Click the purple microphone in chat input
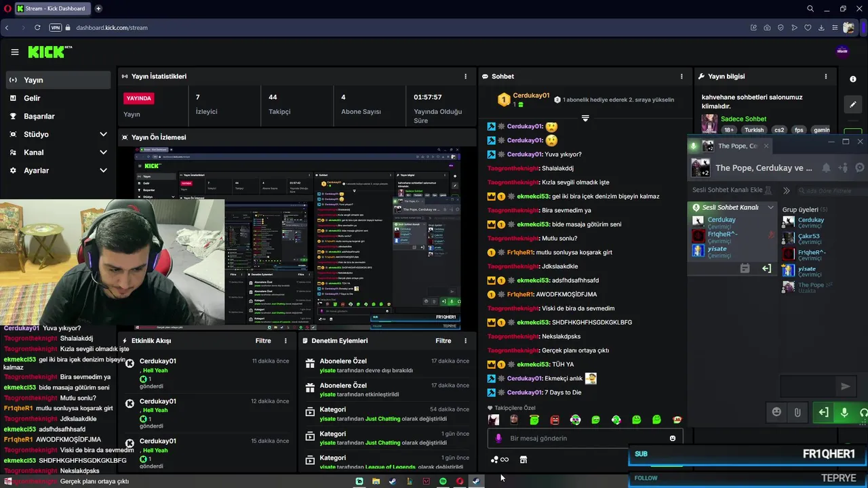 point(498,438)
